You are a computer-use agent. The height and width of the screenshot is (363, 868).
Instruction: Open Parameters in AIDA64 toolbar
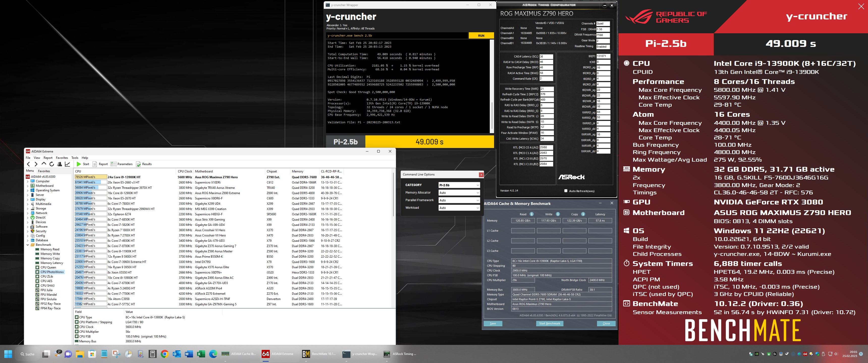point(122,164)
